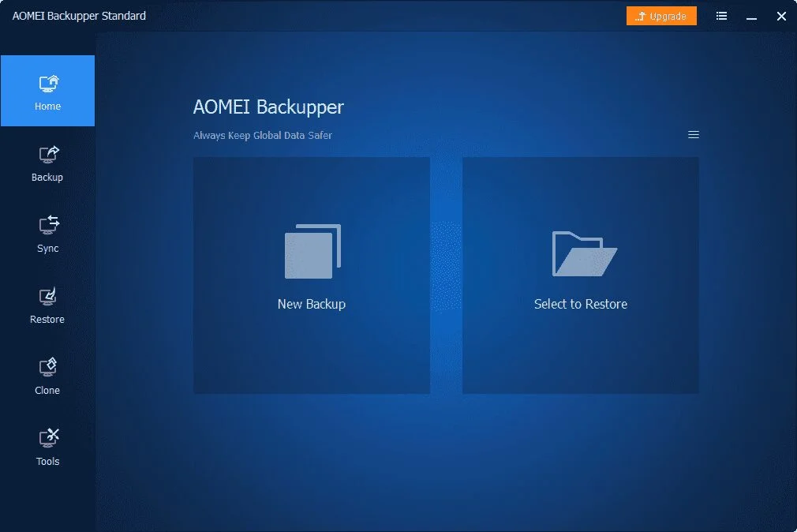Open the Restore icon in sidebar
This screenshot has height=532, width=797.
pyautogui.click(x=48, y=297)
